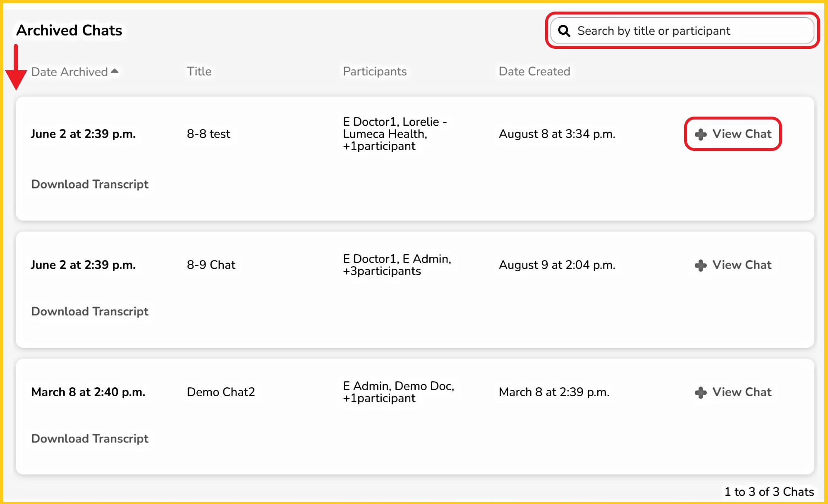Click participants E Doctor1, E Admin entry
Viewport: 828px width, 504px height.
point(397,265)
